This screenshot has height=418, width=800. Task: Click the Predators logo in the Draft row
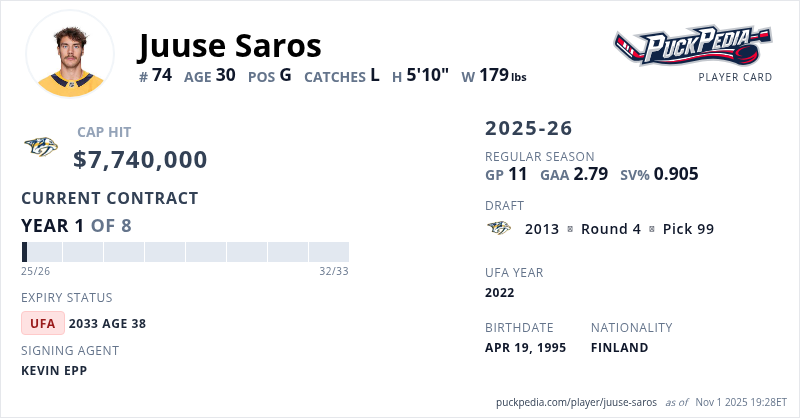pyautogui.click(x=499, y=229)
